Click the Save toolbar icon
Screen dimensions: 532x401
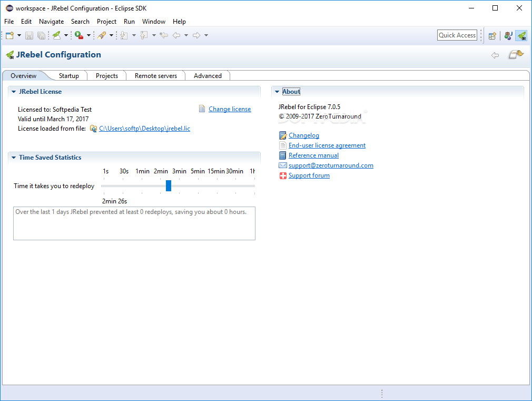29,35
